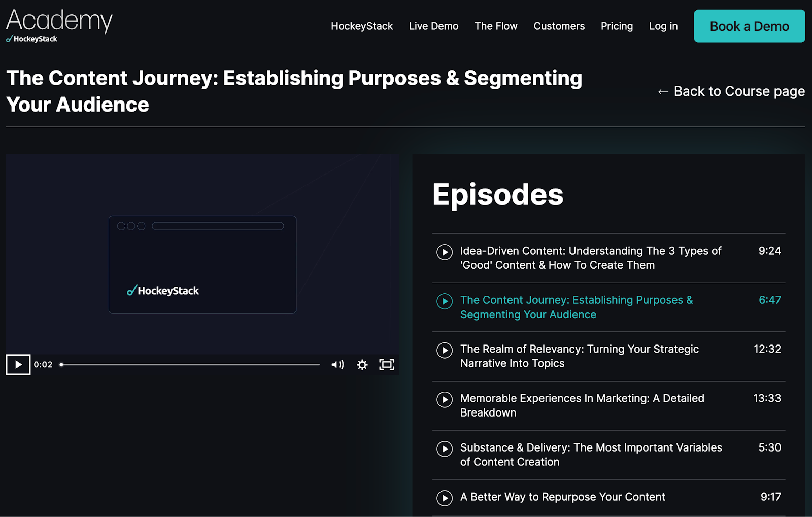Screen dimensions: 812x517
Task: Go Back to Course page
Action: click(x=731, y=91)
